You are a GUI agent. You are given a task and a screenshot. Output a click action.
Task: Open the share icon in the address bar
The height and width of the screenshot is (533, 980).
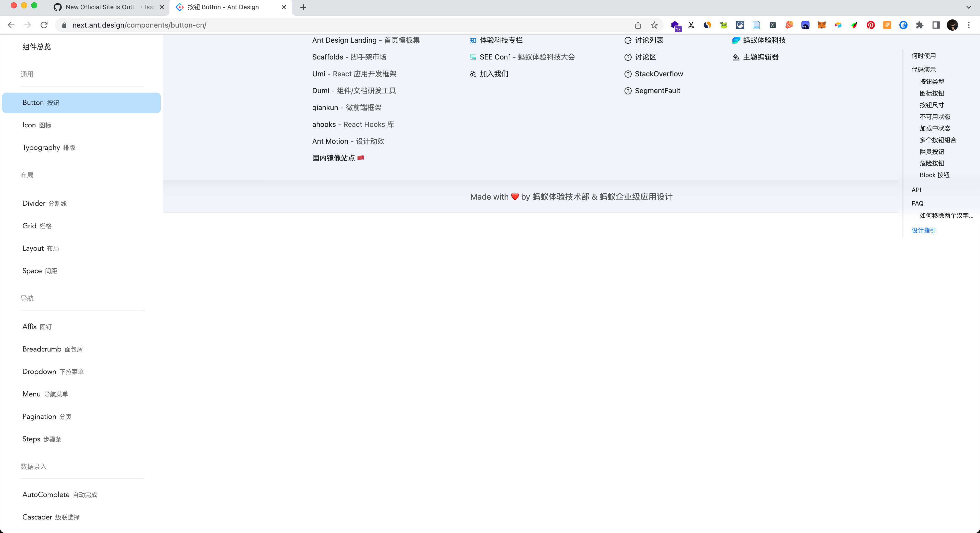coord(638,25)
